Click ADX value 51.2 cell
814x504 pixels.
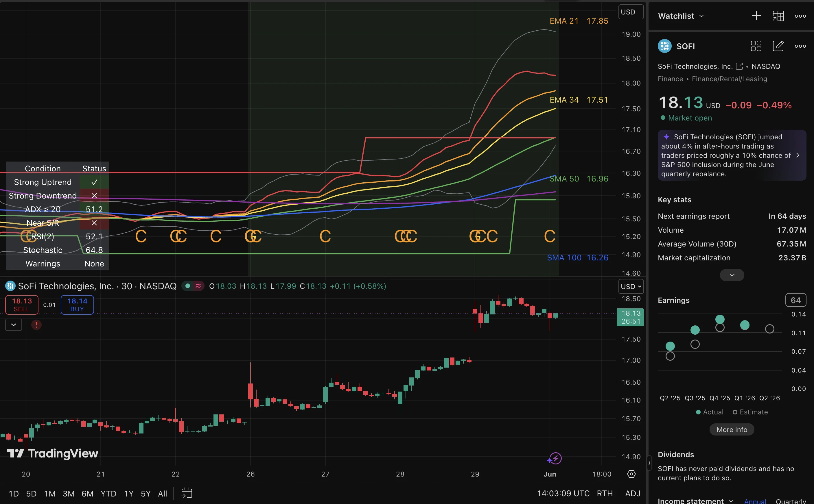[x=94, y=209]
